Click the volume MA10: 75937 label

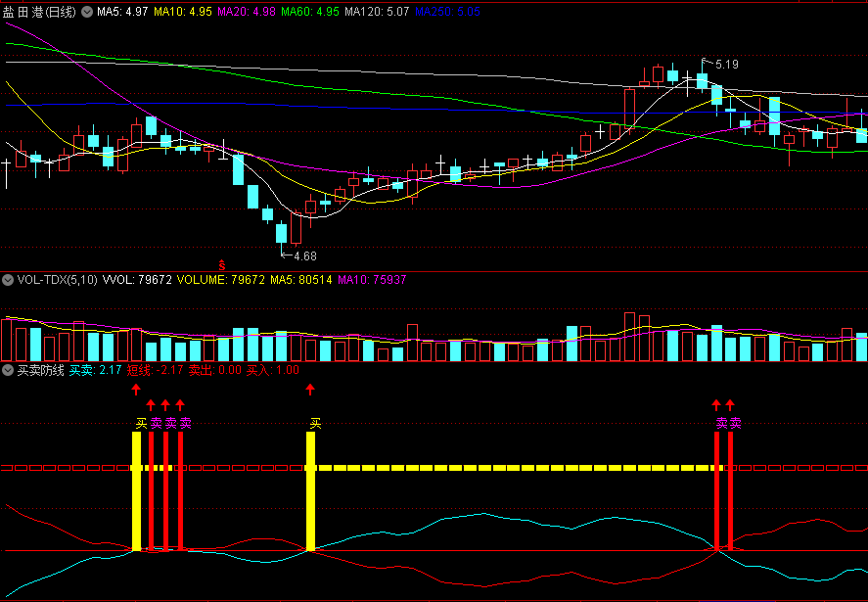coord(372,280)
